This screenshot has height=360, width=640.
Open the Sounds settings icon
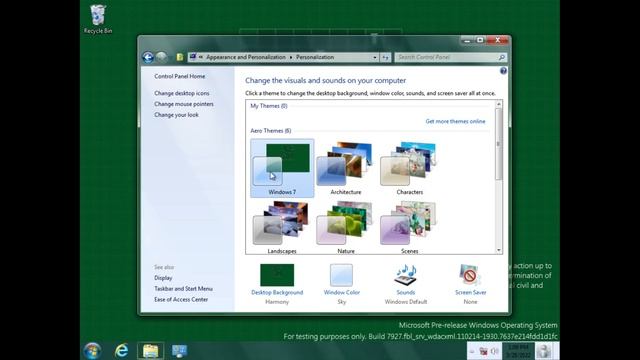point(405,275)
